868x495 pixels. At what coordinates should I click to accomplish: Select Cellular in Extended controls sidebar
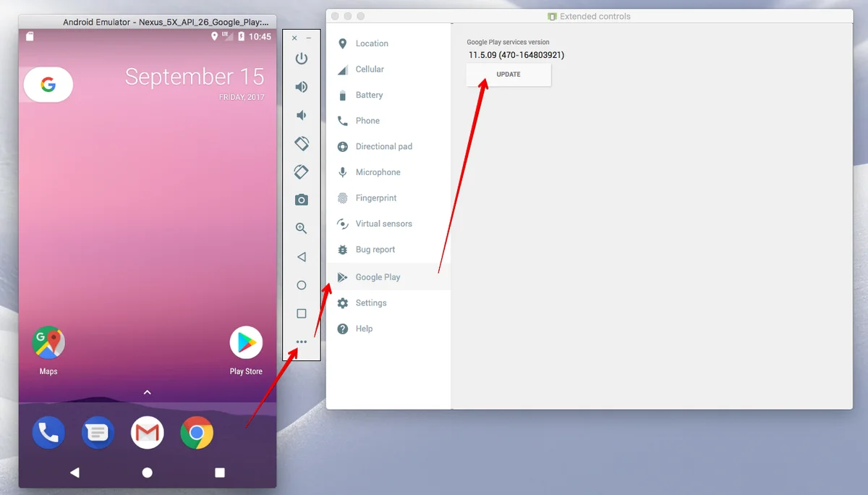click(x=388, y=69)
